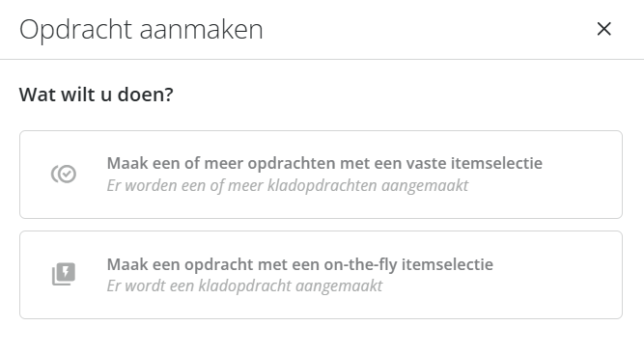Dismiss the dialog with the X icon

[x=603, y=29]
